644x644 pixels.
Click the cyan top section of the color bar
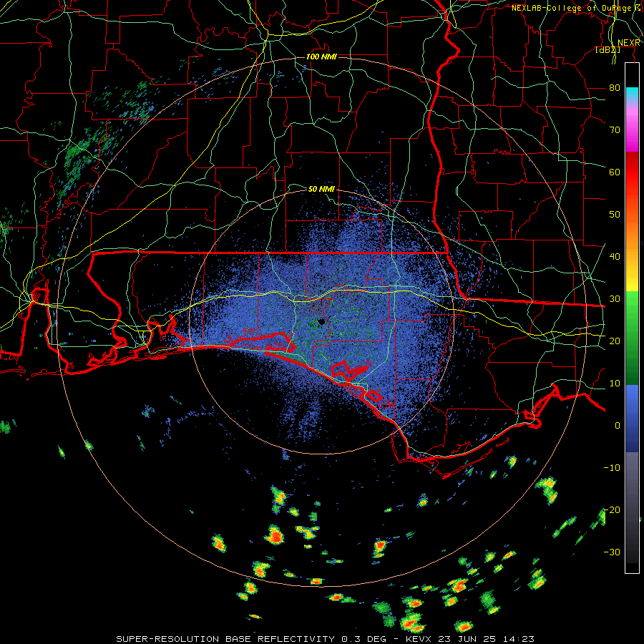point(632,94)
